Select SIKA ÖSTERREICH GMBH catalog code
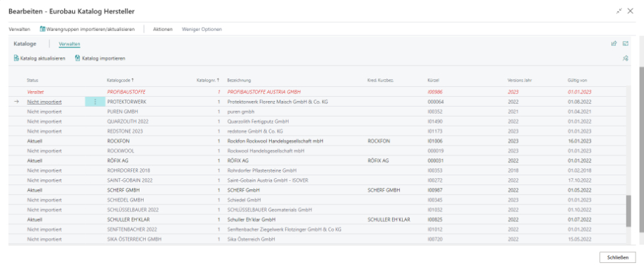Viewport: 644px width, 270px height. point(134,239)
